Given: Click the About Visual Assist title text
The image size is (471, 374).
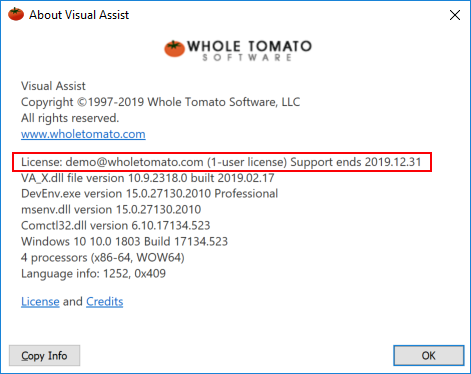Looking at the screenshot, I should pos(79,15).
